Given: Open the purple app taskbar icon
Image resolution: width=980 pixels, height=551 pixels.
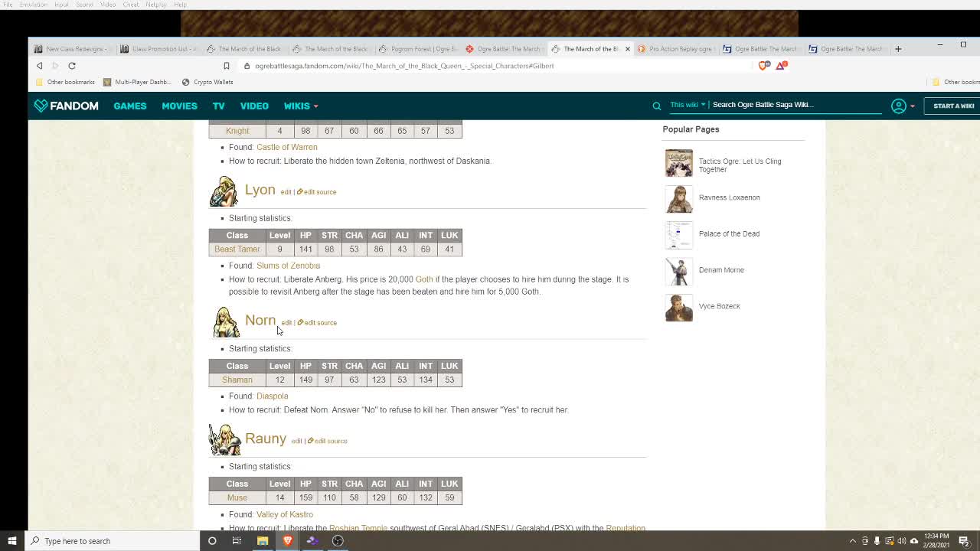Looking at the screenshot, I should [312, 541].
